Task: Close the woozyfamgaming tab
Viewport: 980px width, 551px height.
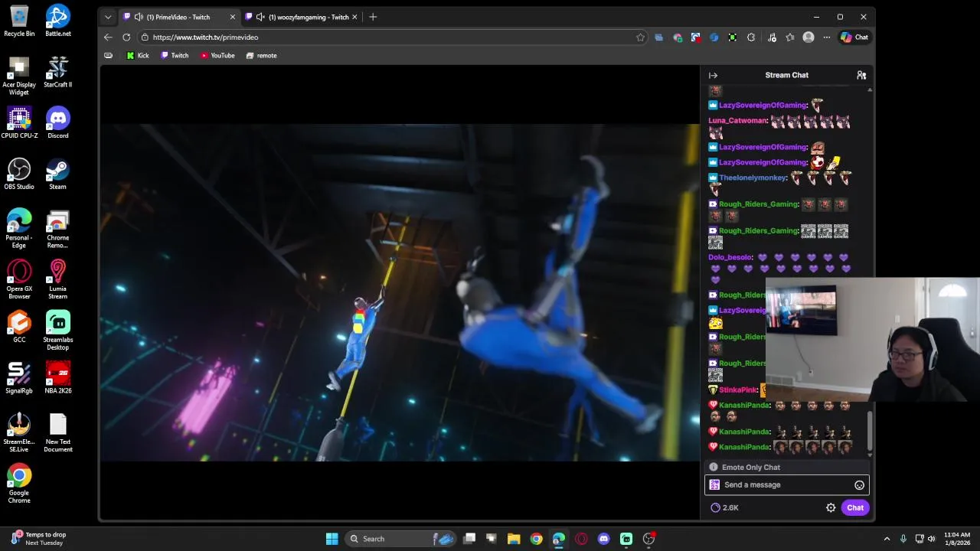Action: coord(354,17)
